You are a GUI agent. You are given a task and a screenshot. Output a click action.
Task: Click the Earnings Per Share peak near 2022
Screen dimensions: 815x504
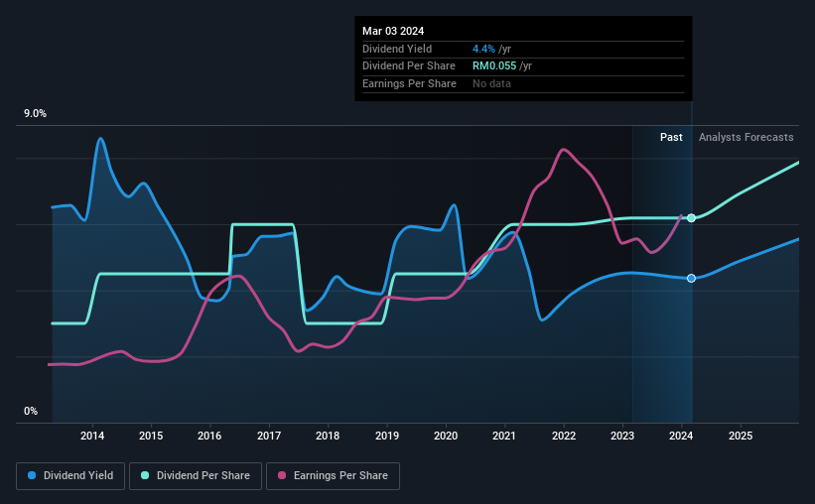563,150
